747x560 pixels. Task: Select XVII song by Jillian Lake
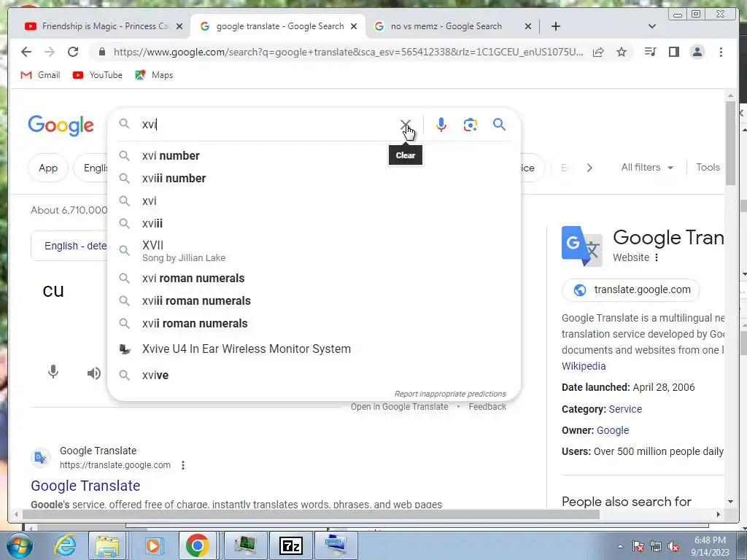pyautogui.click(x=314, y=251)
